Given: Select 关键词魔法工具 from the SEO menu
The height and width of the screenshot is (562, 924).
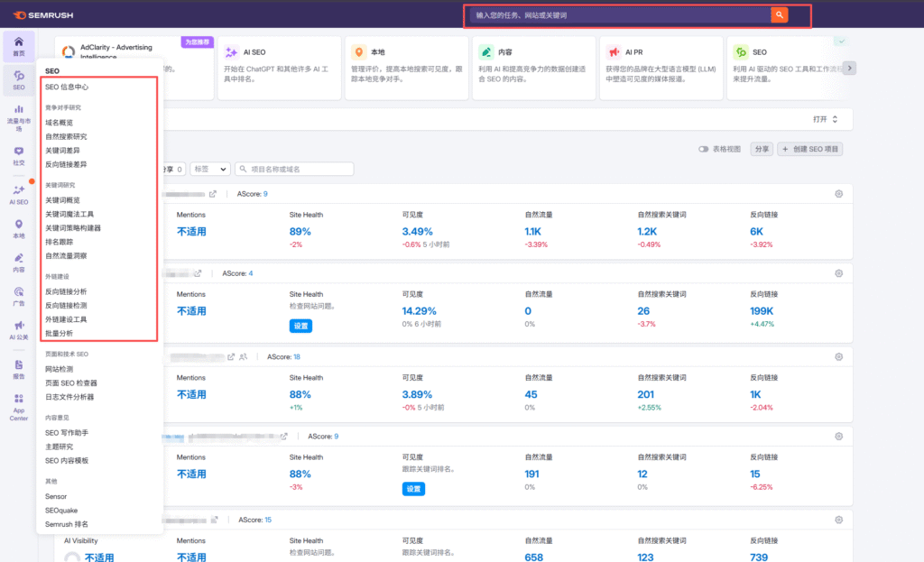Looking at the screenshot, I should pos(69,215).
